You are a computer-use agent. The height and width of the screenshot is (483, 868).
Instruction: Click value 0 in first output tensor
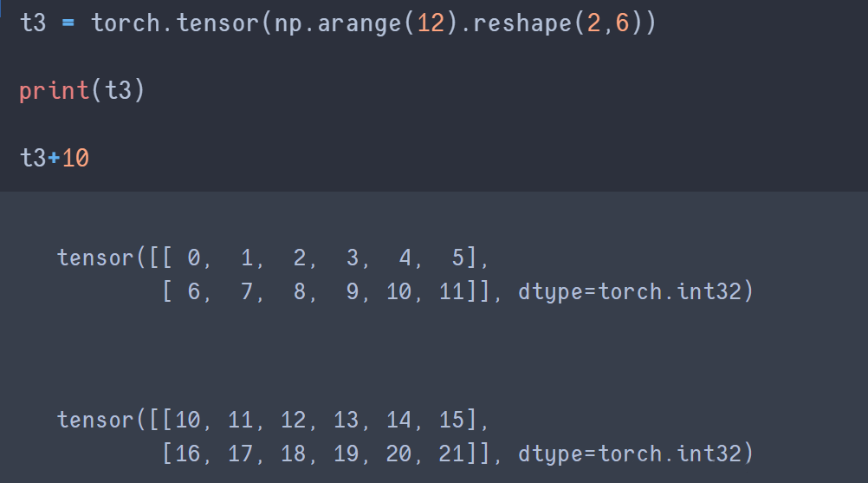tap(193, 258)
